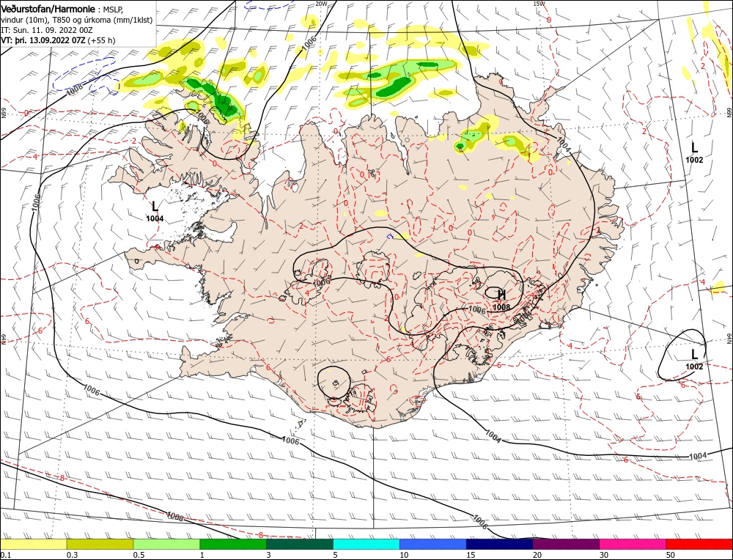Click the 'vindur (10m), T850 og úrkoma' line
This screenshot has width=733, height=560.
77,20
